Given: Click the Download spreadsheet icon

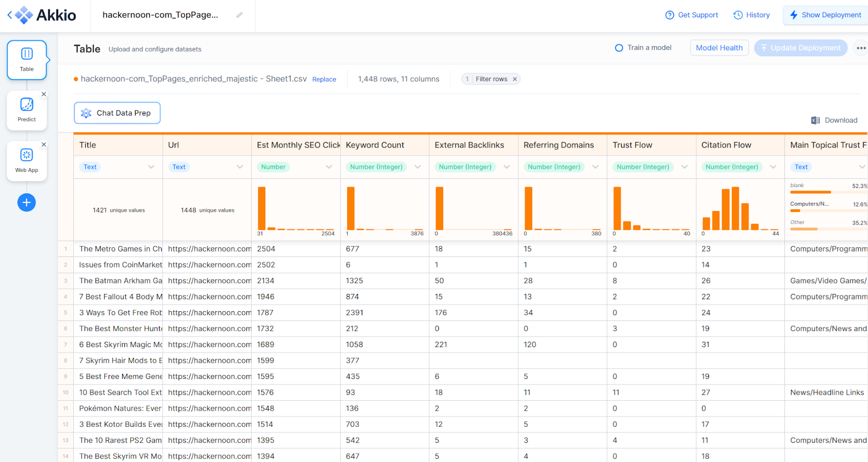Looking at the screenshot, I should coord(815,120).
